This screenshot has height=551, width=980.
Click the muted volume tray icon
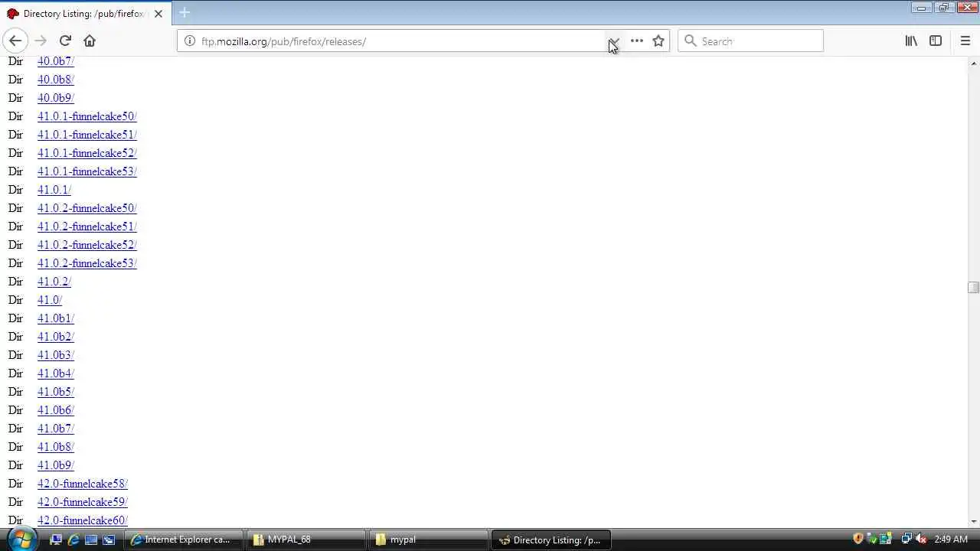(920, 539)
